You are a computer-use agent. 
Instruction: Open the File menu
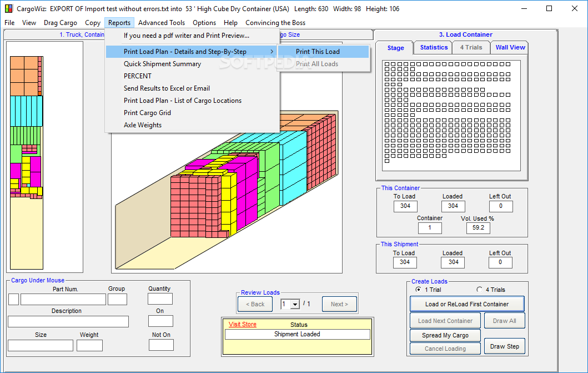tap(9, 23)
